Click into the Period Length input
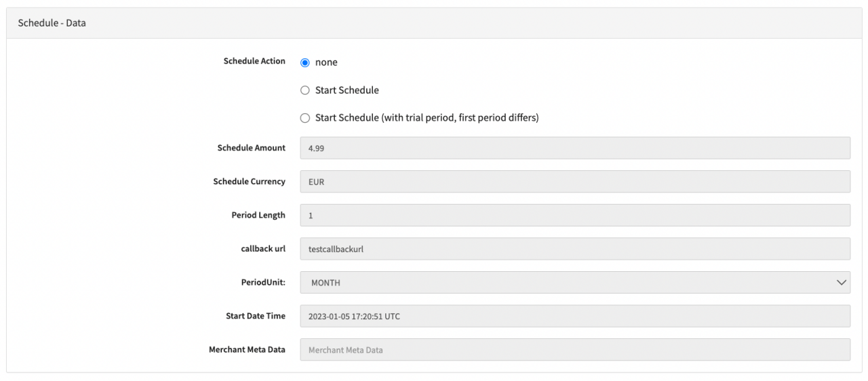This screenshot has height=381, width=868. (574, 216)
